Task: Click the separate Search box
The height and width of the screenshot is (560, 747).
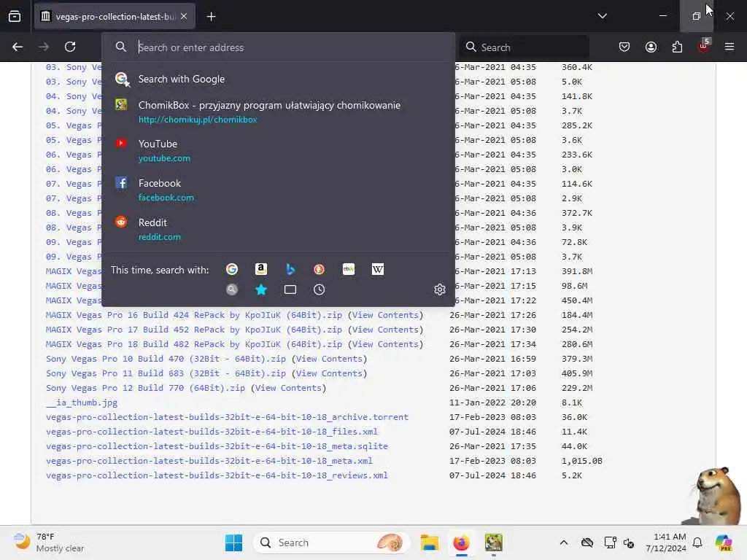Action: [x=525, y=47]
